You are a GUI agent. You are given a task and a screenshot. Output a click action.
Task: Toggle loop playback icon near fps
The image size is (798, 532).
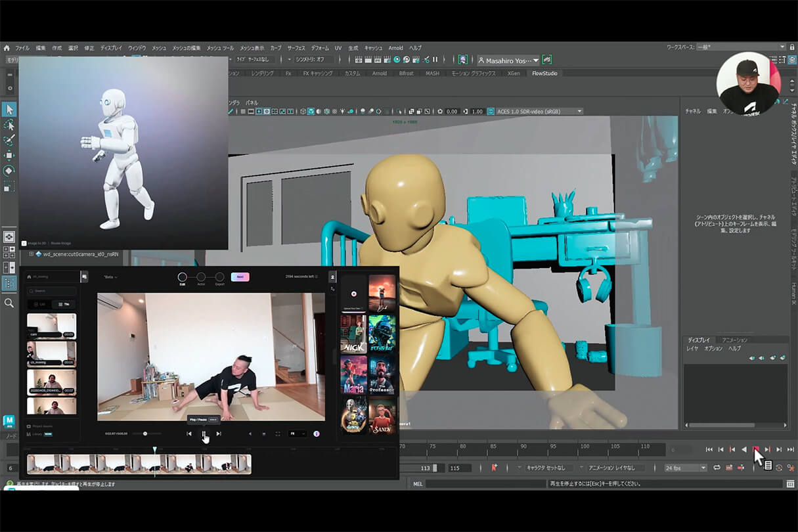click(717, 468)
